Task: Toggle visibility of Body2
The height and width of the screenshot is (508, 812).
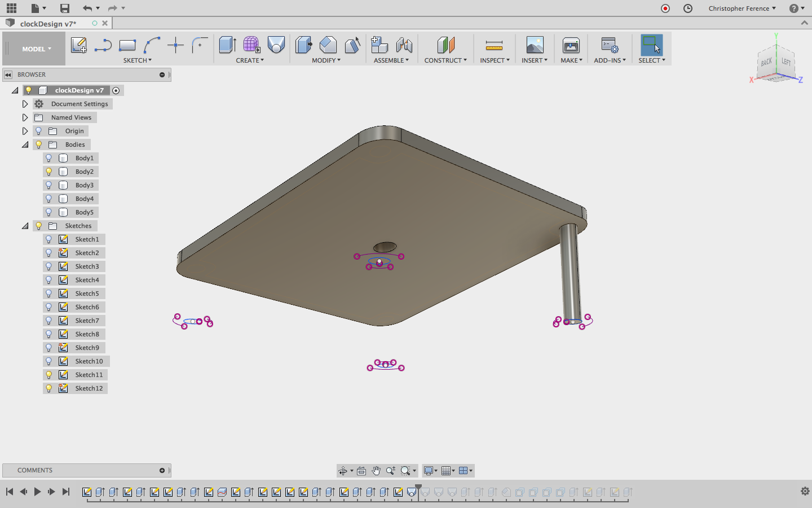Action: click(49, 172)
